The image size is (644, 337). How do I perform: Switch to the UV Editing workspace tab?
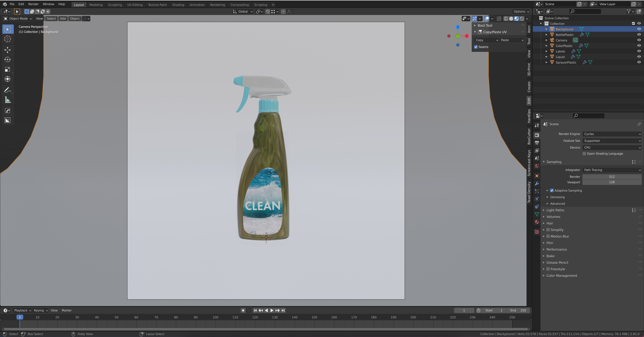point(135,5)
